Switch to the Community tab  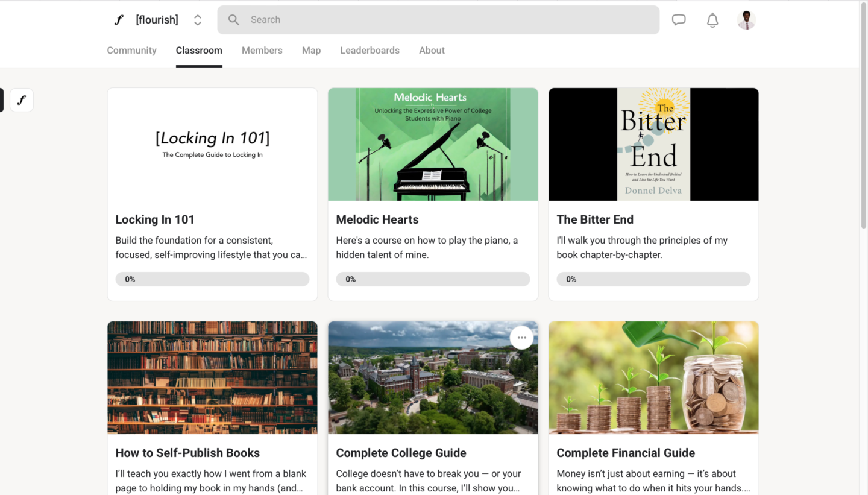(x=131, y=51)
